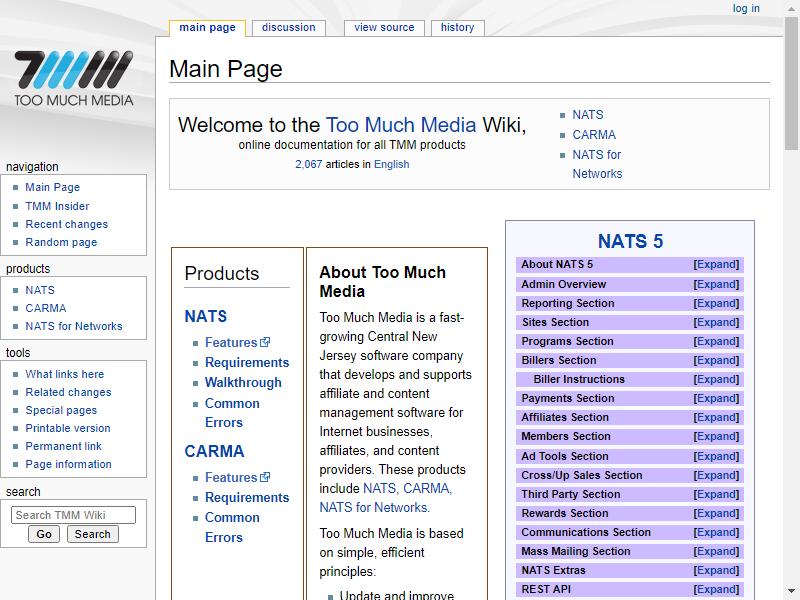The width and height of the screenshot is (800, 600).
Task: Expand the Ad Tools Section row
Action: pos(716,456)
